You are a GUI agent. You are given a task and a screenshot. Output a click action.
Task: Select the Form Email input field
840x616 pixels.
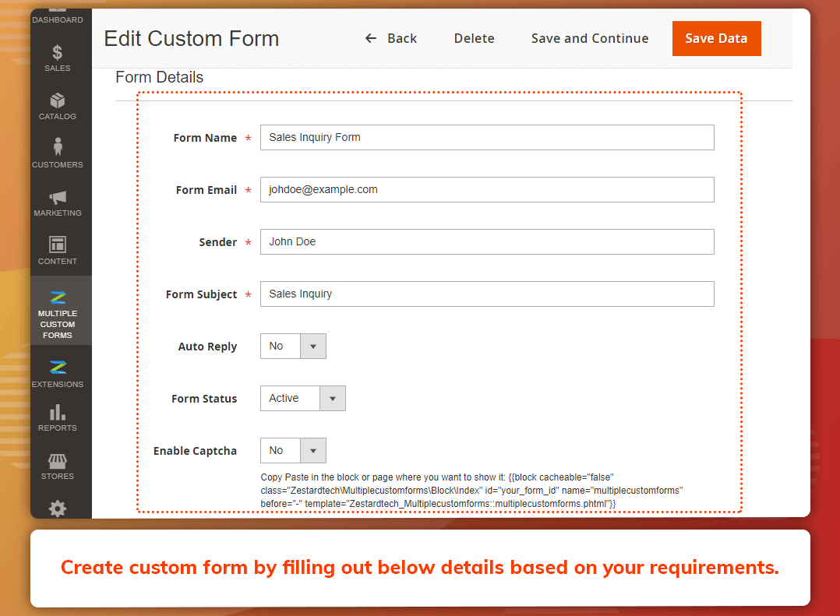(x=487, y=189)
